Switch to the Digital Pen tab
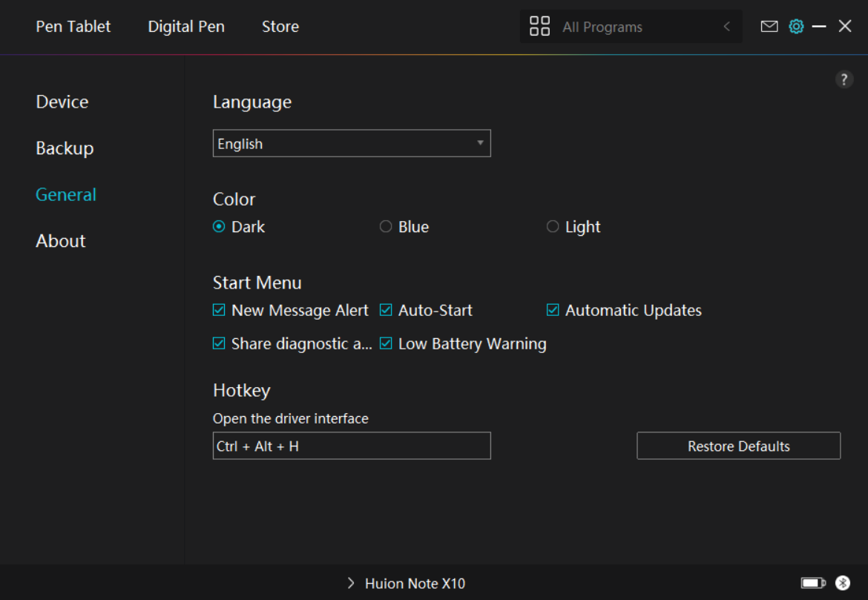 [186, 27]
